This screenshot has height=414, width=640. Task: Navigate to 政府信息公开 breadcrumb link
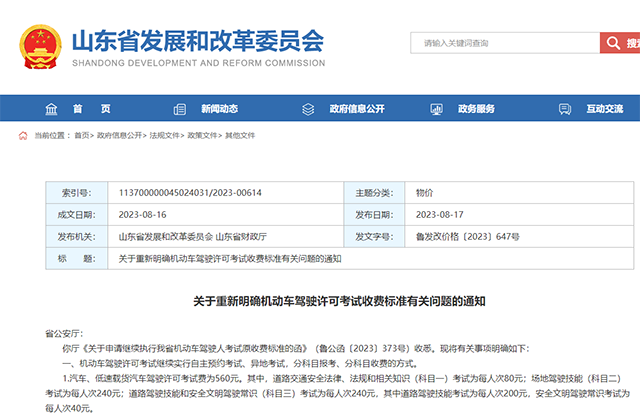pos(118,135)
